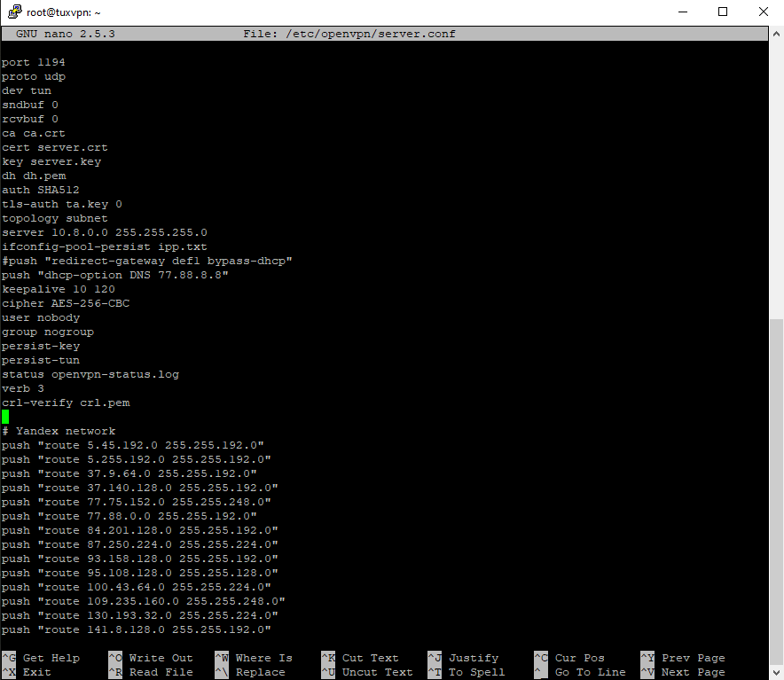Click the scrollbar down arrow
Viewport: 784px width, 680px height.
point(776,672)
